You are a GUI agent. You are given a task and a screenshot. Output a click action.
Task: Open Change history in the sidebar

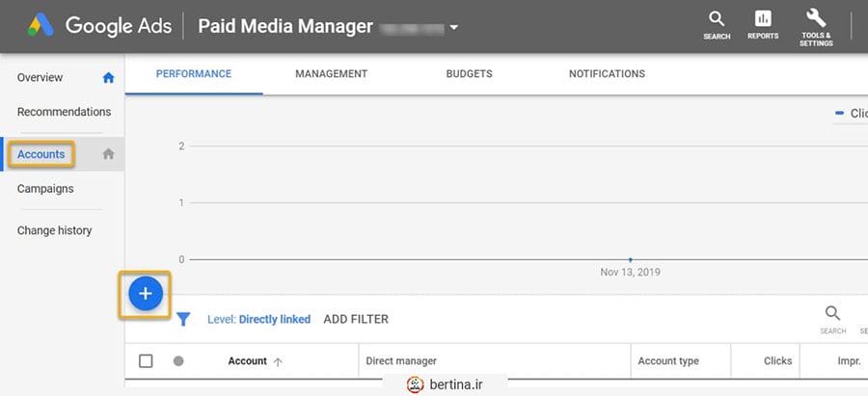[54, 230]
